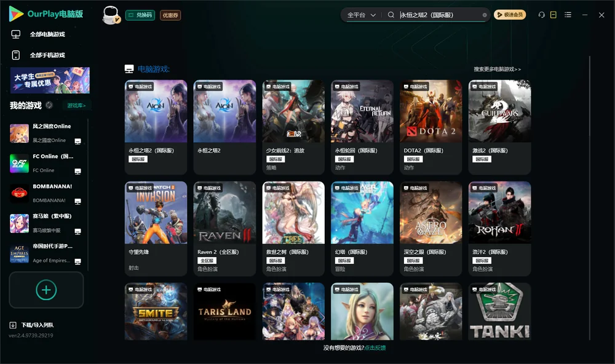Open the 激战2（国际服）Guild Wars card
This screenshot has width=615, height=364.
(499, 127)
